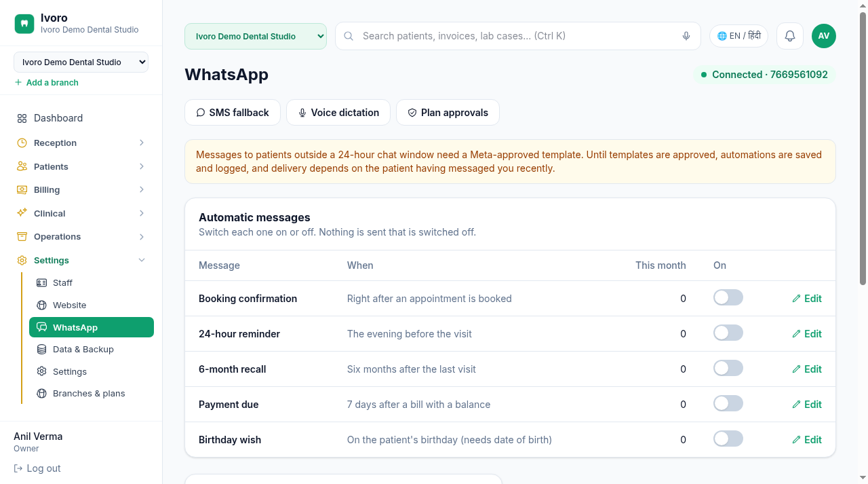The image size is (868, 484).
Task: Switch on the 6-month recall message
Action: pos(728,368)
